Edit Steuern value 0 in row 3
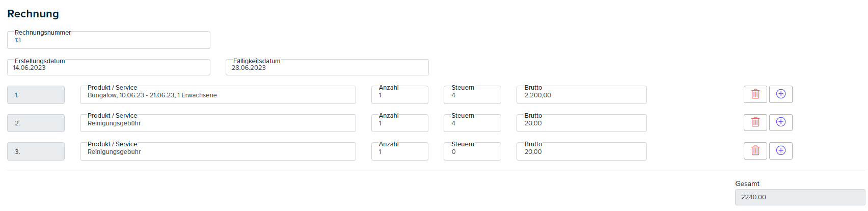The width and height of the screenshot is (868, 211). (472, 151)
